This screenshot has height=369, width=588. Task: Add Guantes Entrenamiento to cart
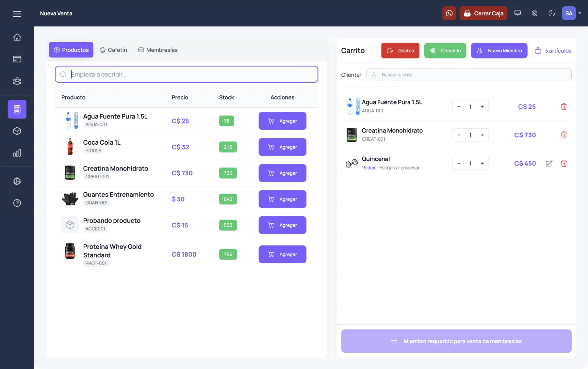(x=283, y=199)
